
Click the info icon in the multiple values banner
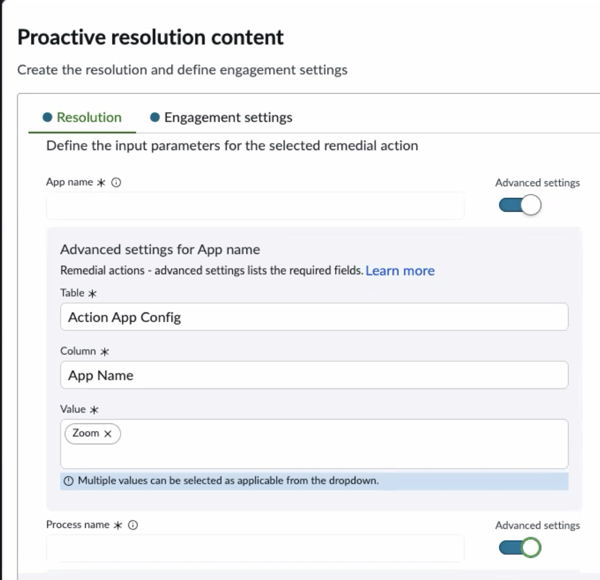coord(68,481)
